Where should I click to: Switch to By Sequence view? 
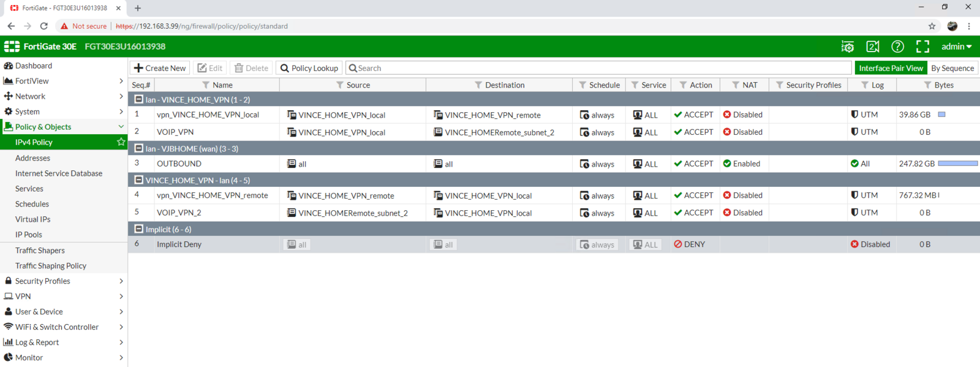952,68
